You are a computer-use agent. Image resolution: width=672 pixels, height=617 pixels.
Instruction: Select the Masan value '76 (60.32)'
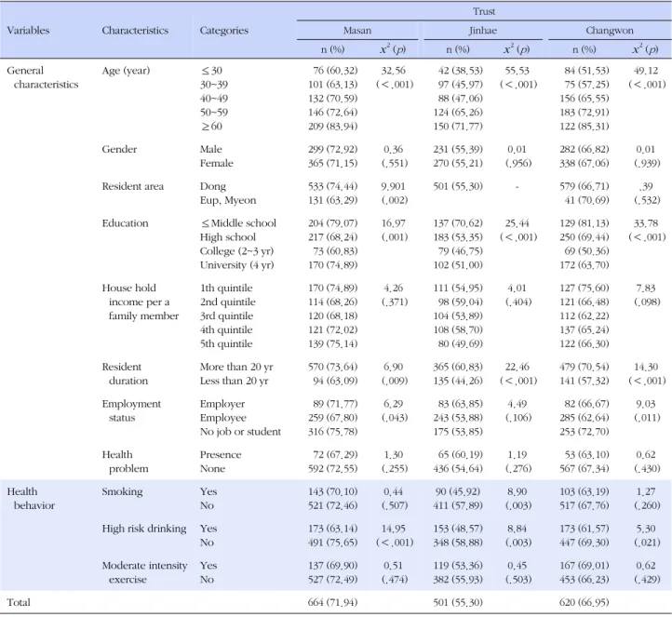click(x=335, y=71)
